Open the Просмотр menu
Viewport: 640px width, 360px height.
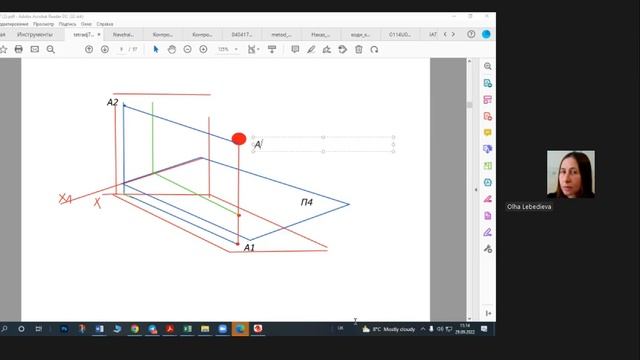coord(44,24)
